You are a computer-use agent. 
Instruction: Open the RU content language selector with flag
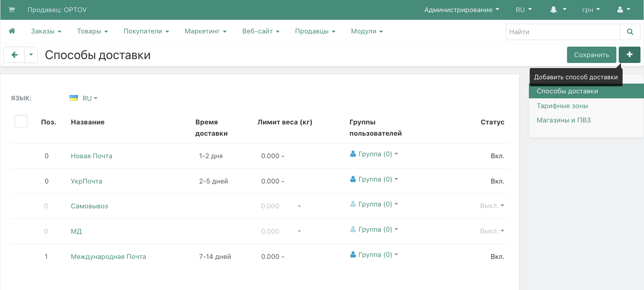coord(84,98)
